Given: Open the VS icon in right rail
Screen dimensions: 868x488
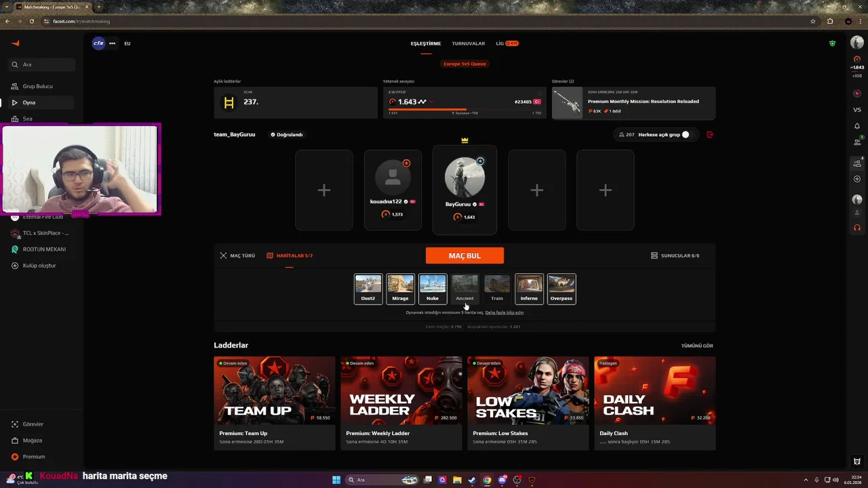Looking at the screenshot, I should (857, 110).
